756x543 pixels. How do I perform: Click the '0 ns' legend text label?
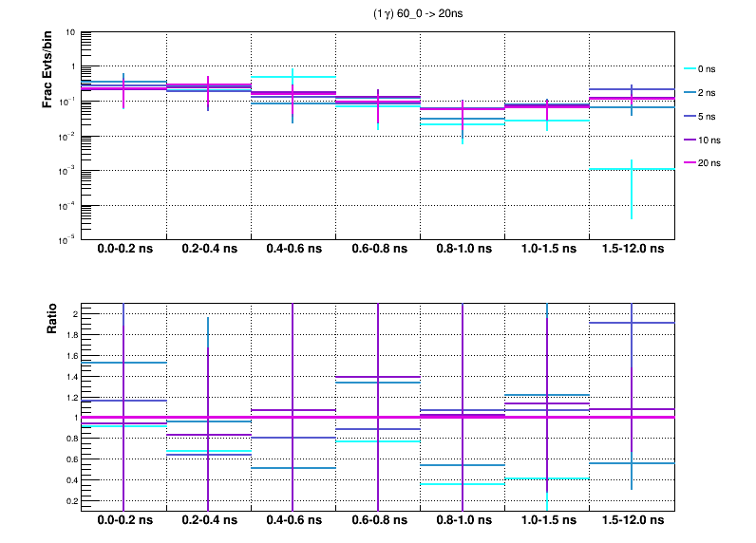pos(708,68)
